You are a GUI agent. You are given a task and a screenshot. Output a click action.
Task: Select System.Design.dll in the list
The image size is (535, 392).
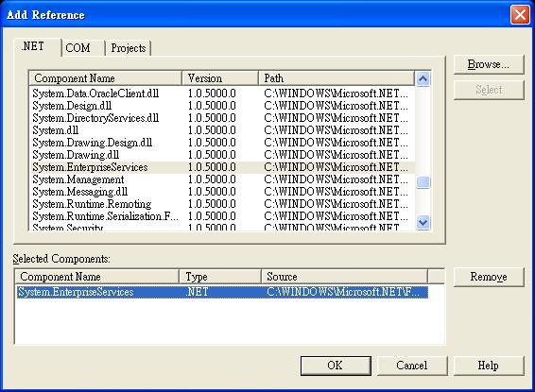click(222, 106)
